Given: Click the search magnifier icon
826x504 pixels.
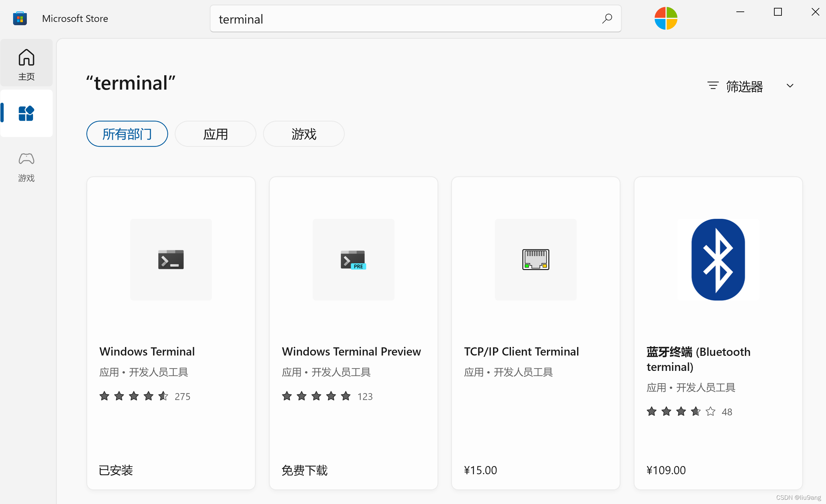Looking at the screenshot, I should coord(607,19).
